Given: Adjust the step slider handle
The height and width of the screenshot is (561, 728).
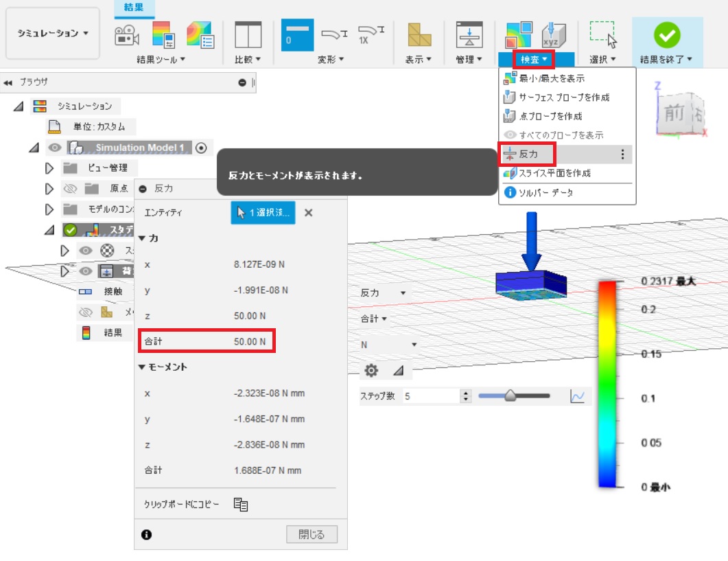Looking at the screenshot, I should (x=510, y=396).
